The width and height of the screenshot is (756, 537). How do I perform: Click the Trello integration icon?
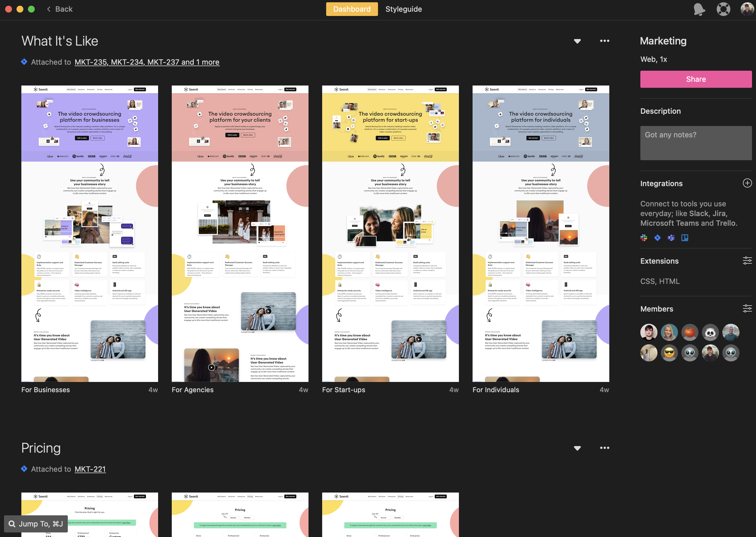pos(685,237)
